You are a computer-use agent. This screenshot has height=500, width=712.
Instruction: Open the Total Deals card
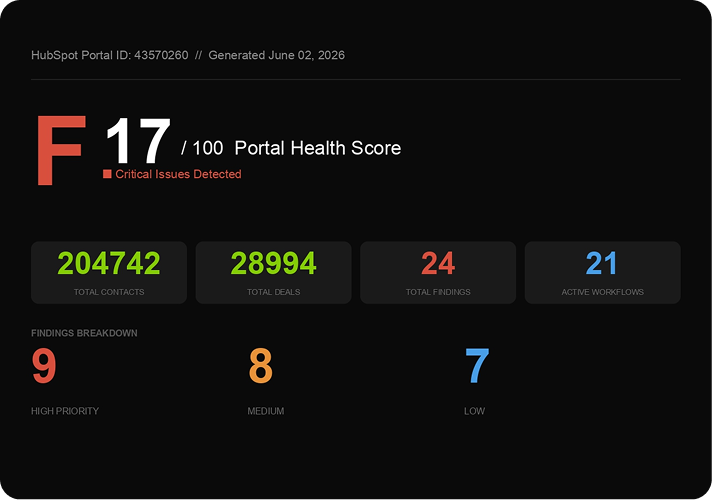click(x=273, y=272)
